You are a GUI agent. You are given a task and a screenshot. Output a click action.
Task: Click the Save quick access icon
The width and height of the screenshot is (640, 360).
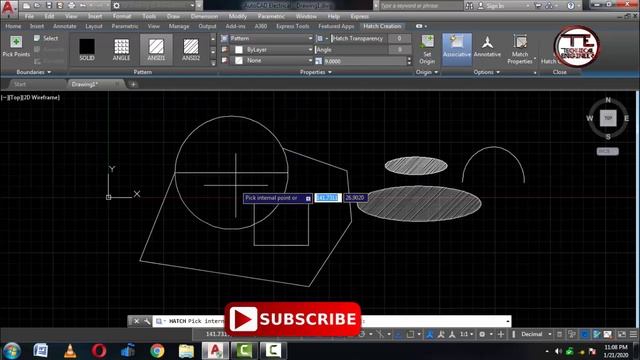coord(49,6)
